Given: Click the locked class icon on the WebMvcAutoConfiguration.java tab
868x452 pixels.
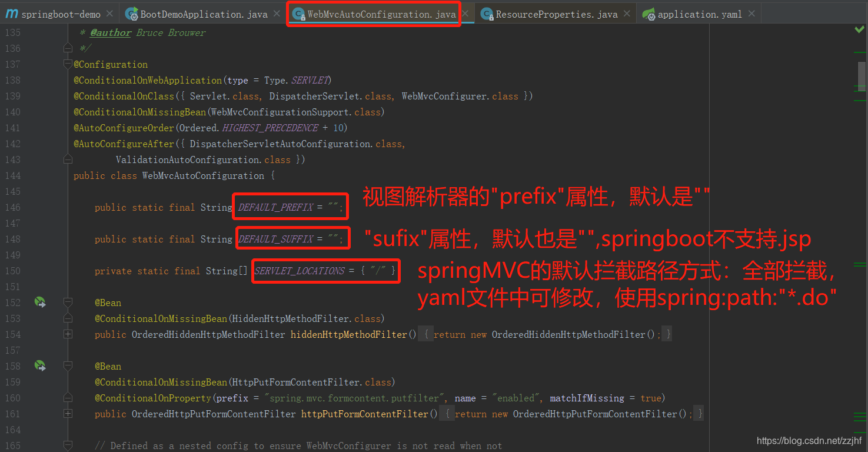Looking at the screenshot, I should 298,14.
